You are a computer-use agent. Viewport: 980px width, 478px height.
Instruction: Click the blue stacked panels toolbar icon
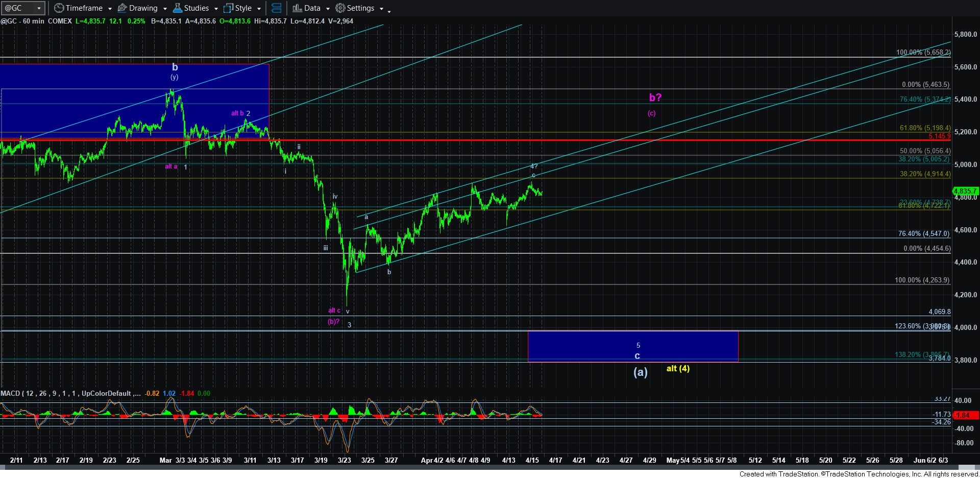point(276,8)
